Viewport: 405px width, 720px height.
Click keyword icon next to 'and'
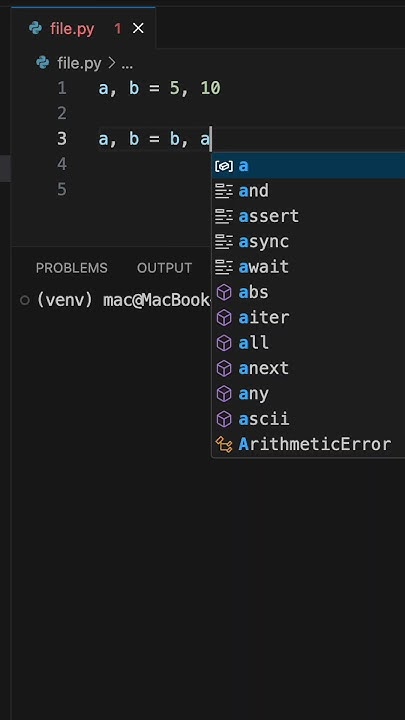click(224, 191)
